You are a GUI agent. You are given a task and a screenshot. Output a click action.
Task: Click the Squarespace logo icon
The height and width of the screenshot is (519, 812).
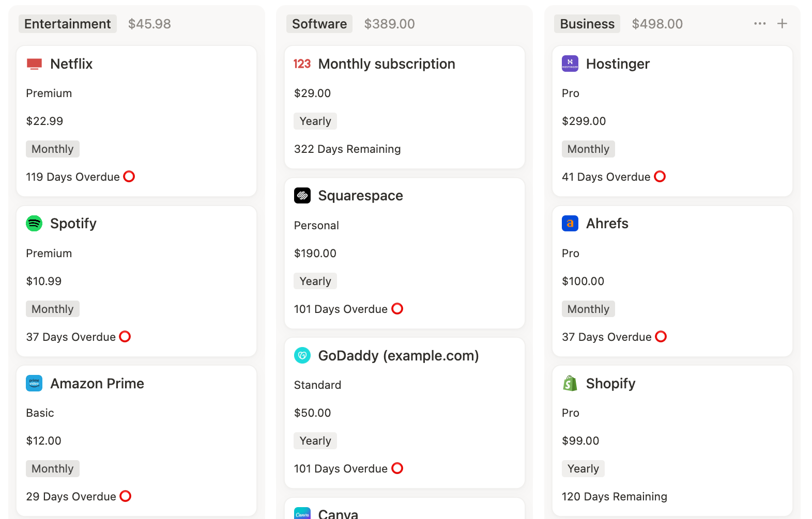pyautogui.click(x=302, y=196)
